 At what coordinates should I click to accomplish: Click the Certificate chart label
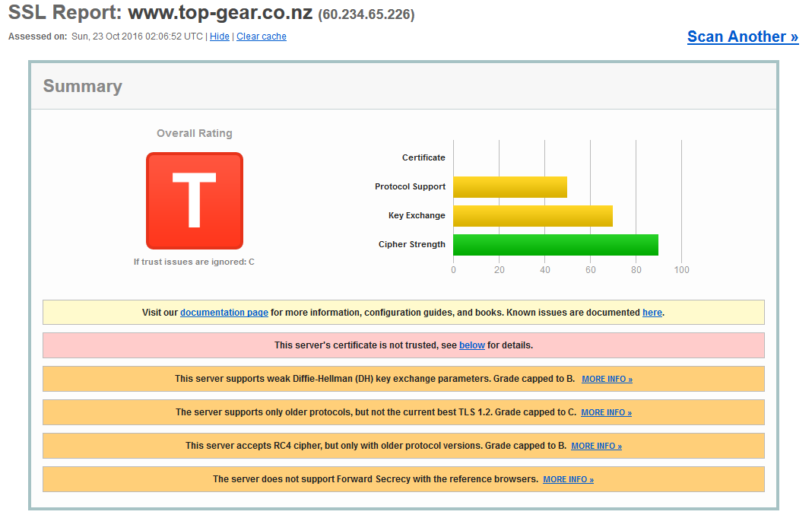coord(423,157)
